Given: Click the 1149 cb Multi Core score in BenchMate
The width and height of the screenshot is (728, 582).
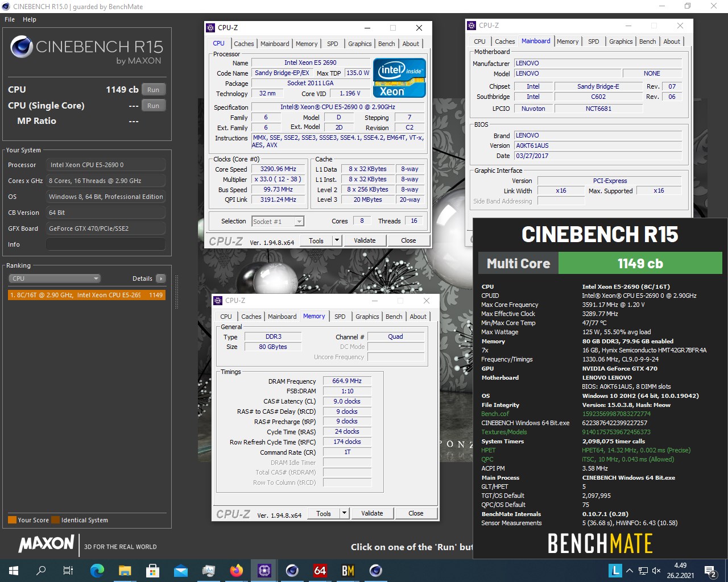Looking at the screenshot, I should (x=640, y=263).
